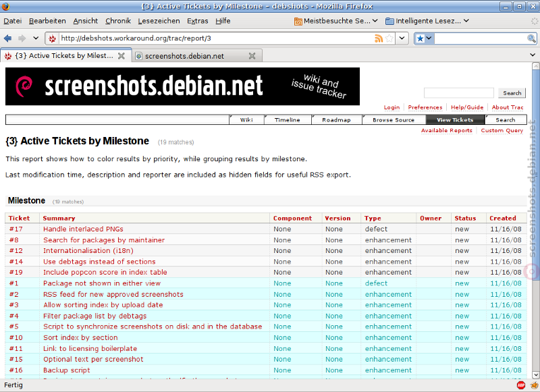The height and width of the screenshot is (392, 540).
Task: Open the Bearbeiten menu
Action: (x=47, y=21)
